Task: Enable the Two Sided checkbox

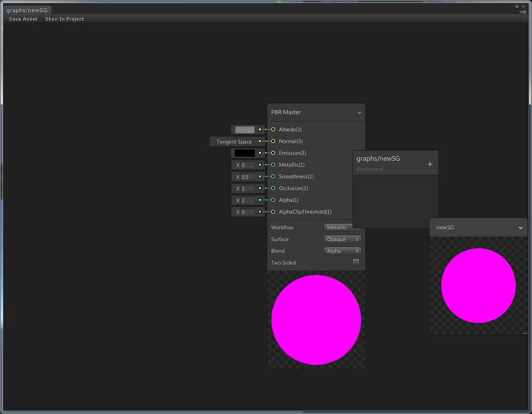Action: tap(356, 262)
